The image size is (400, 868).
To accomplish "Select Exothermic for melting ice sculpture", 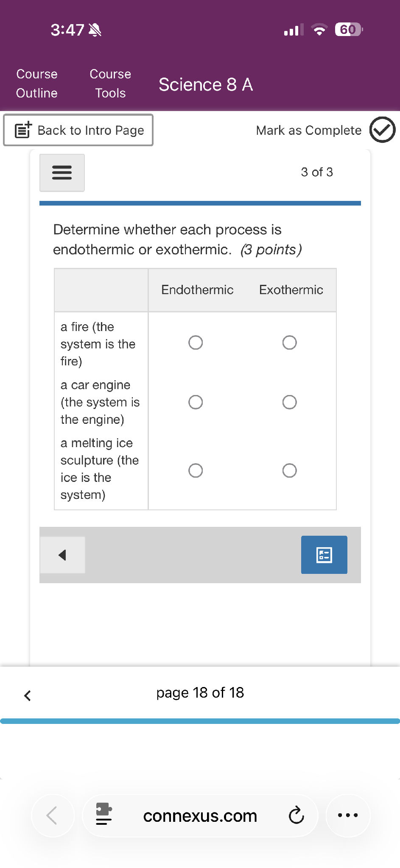I will tap(289, 470).
